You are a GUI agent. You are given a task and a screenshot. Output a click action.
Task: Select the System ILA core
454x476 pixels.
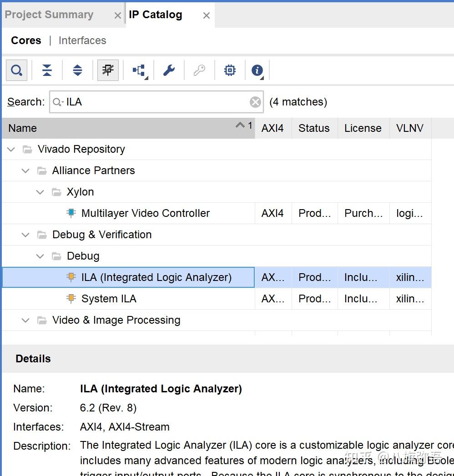click(109, 299)
